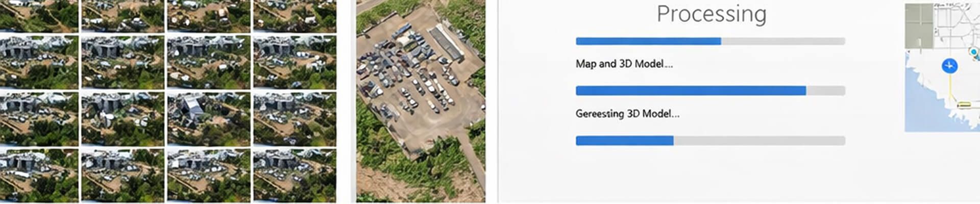This screenshot has width=980, height=204.
Task: Select the last thumbnail in the second row
Action: point(295,62)
